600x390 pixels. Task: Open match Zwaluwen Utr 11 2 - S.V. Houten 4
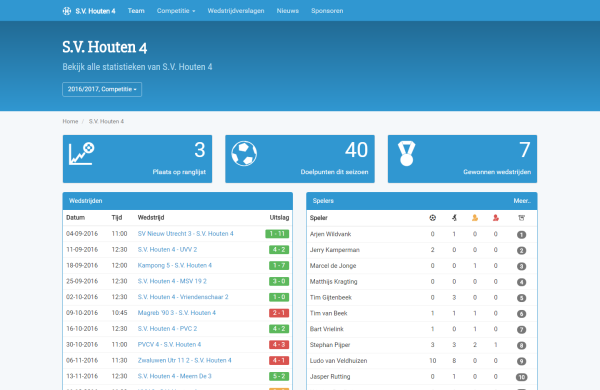coord(184,360)
